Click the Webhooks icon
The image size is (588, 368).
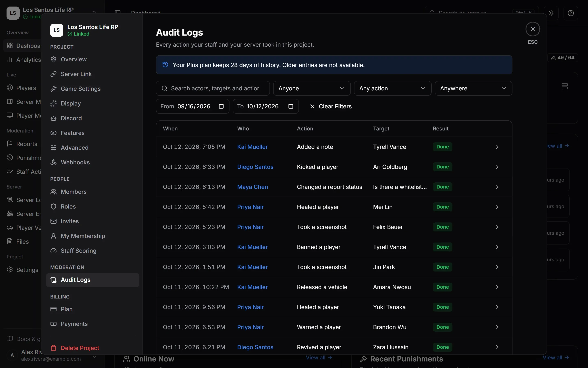click(x=53, y=162)
